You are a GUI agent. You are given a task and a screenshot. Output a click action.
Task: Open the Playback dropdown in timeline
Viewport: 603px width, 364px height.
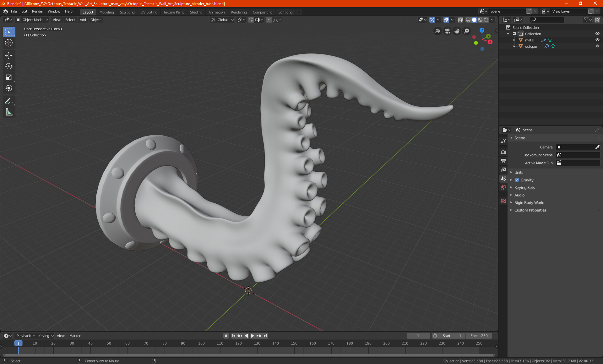click(x=25, y=336)
